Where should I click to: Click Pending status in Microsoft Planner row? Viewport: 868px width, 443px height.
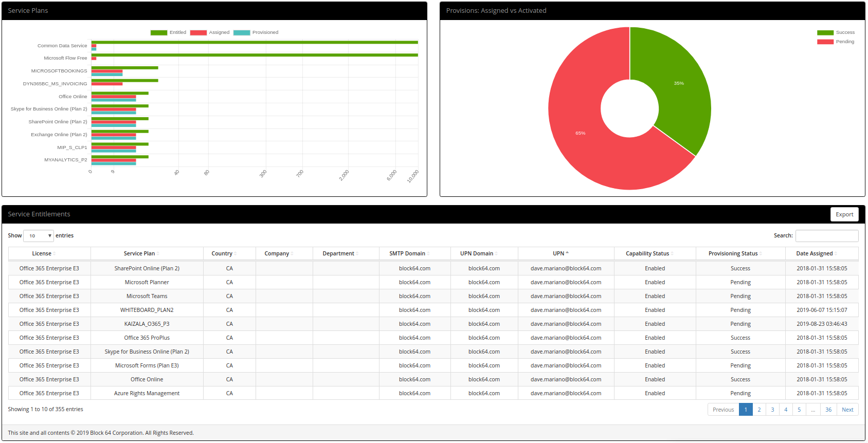pyautogui.click(x=740, y=282)
